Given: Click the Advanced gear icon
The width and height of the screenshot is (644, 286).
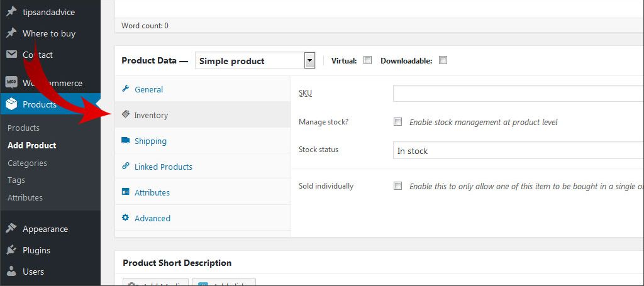Looking at the screenshot, I should tap(125, 218).
